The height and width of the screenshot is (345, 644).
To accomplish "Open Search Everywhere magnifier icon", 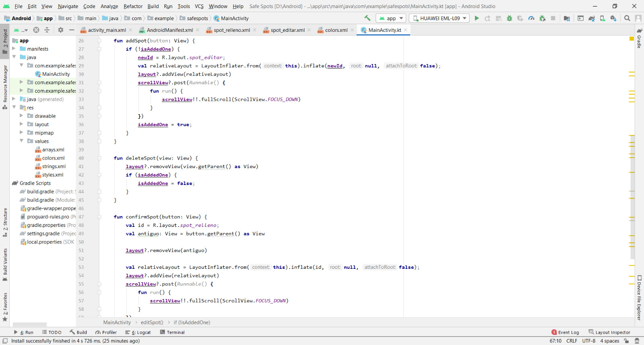I will coord(627,18).
